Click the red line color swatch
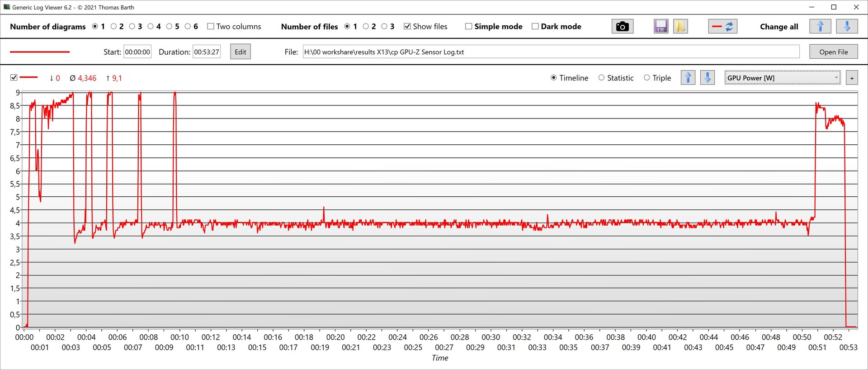The width and height of the screenshot is (868, 370). [x=40, y=52]
